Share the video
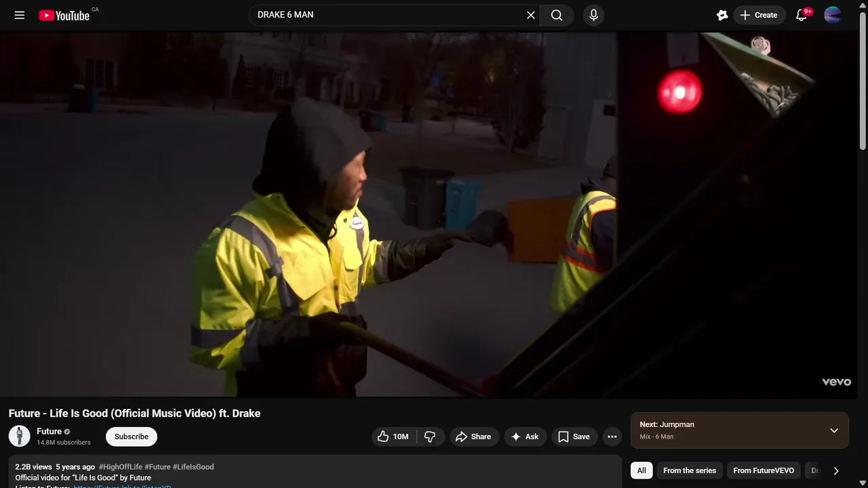This screenshot has width=868, height=488. [x=474, y=436]
